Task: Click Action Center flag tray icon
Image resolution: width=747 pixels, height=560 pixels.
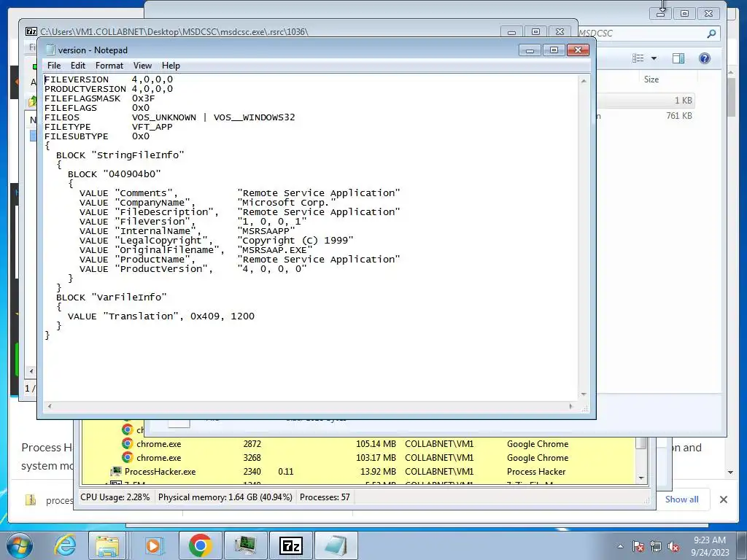Action: [638, 546]
